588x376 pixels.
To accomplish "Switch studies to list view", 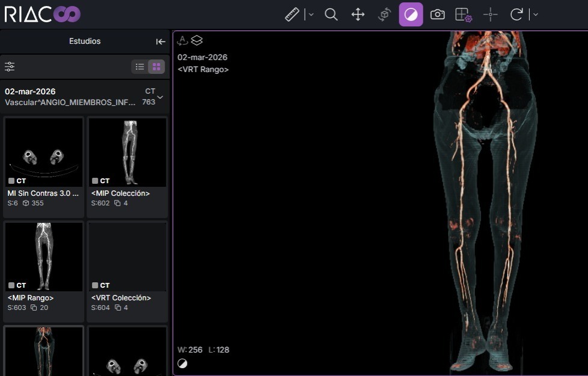I will point(140,67).
